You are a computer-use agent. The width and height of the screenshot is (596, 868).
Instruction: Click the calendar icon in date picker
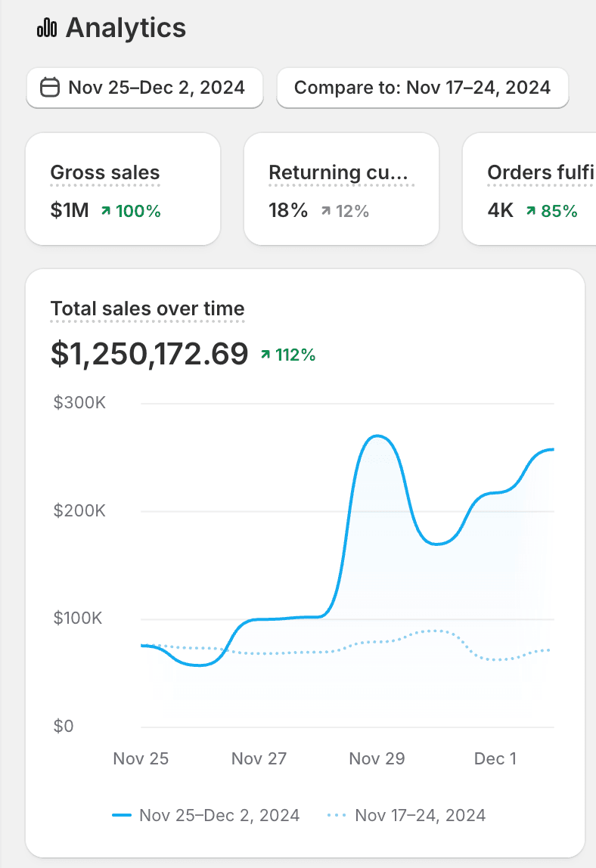coord(49,88)
